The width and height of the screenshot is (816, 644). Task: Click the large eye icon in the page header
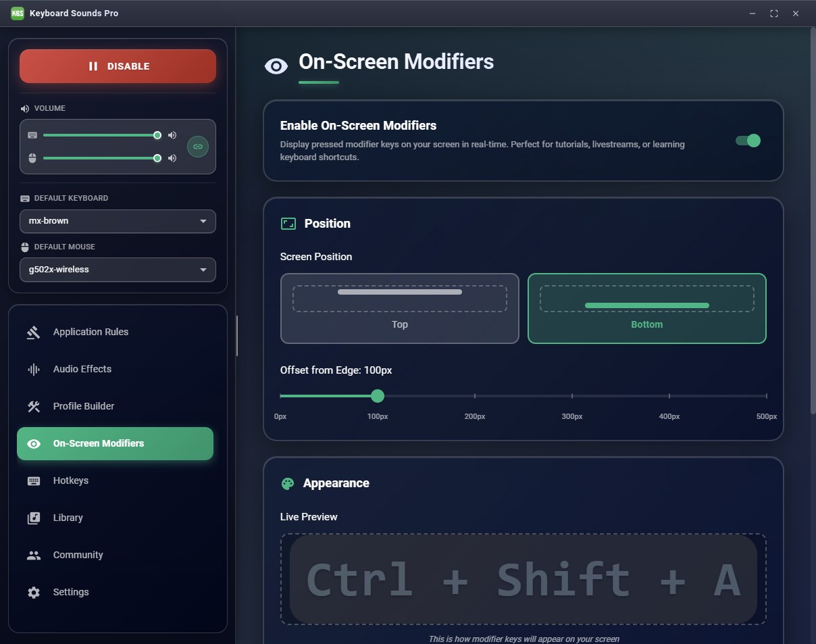[276, 66]
